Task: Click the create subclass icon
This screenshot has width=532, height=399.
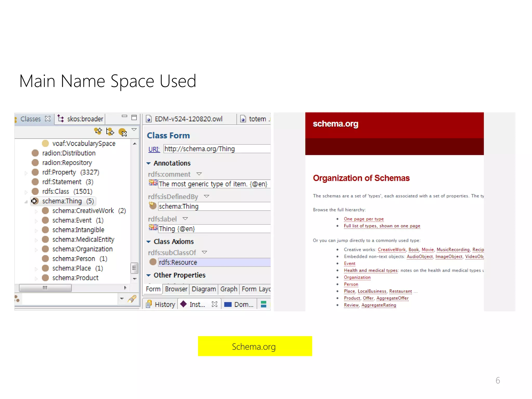Action: coord(110,132)
